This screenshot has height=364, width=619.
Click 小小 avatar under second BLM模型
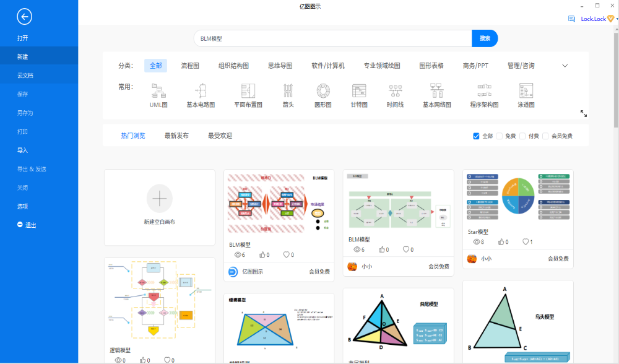click(x=352, y=266)
